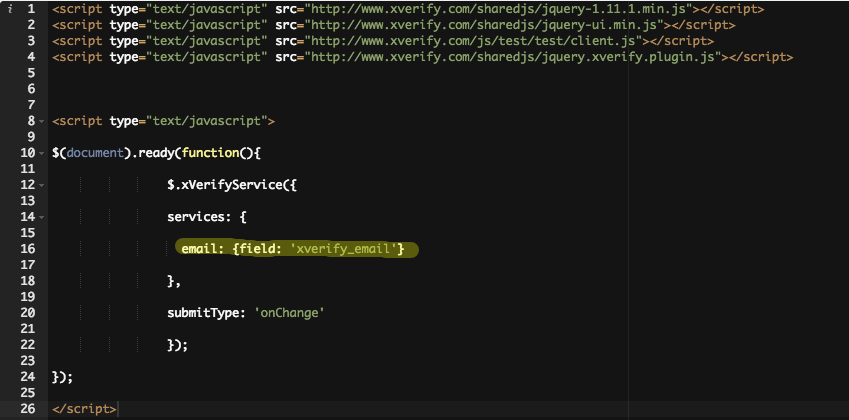The height and width of the screenshot is (420, 849).
Task: Click the jquery.xverify.plugin.js URL on line 4
Action: pos(514,58)
